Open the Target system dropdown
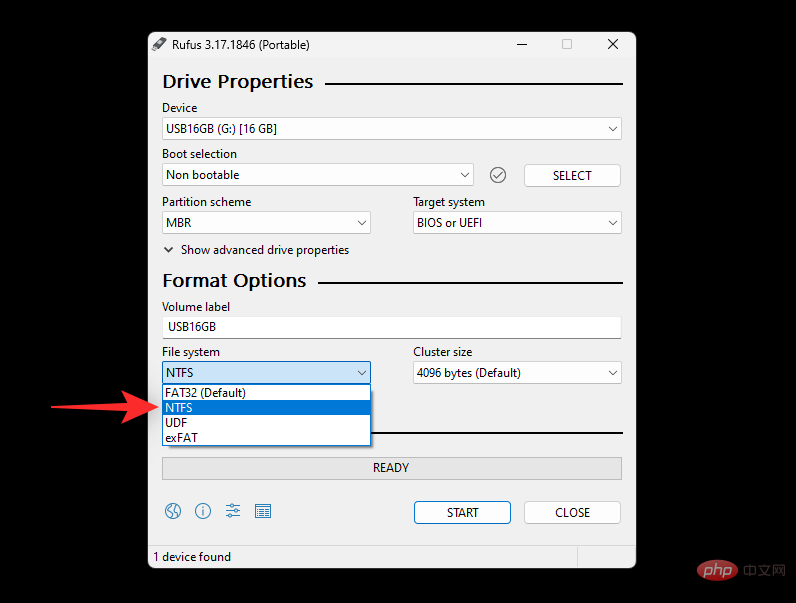 pos(517,223)
